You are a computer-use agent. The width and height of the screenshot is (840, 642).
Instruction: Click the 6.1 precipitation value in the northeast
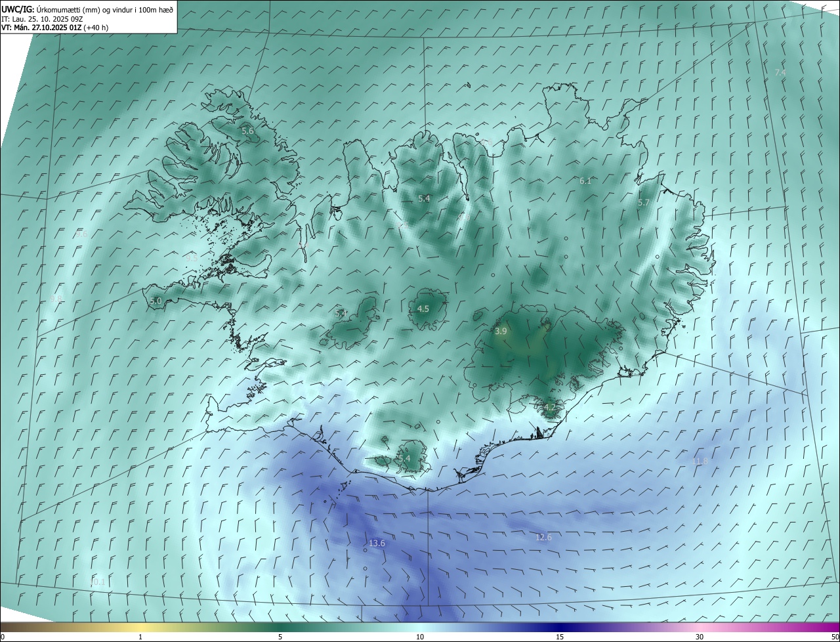click(x=585, y=181)
